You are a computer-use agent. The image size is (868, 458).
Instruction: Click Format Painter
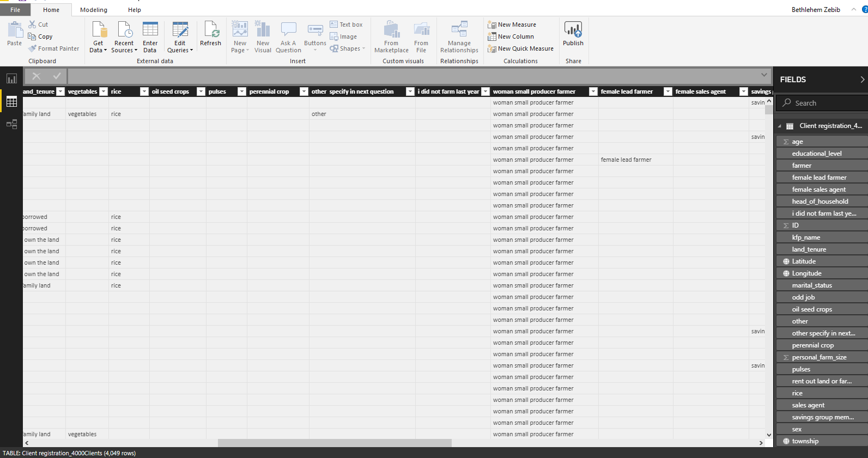(x=53, y=48)
